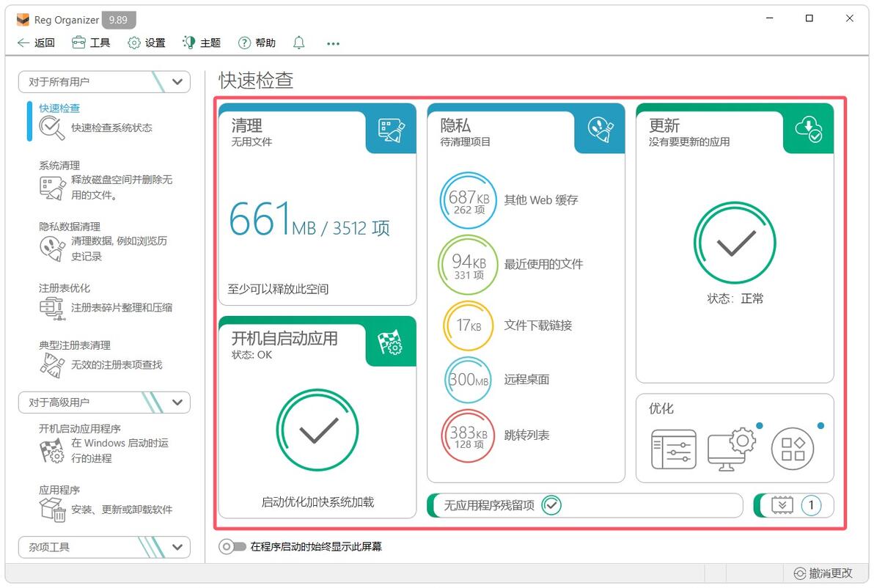Click the 设置 gear icon
Screen dimensions: 874x588
point(133,43)
